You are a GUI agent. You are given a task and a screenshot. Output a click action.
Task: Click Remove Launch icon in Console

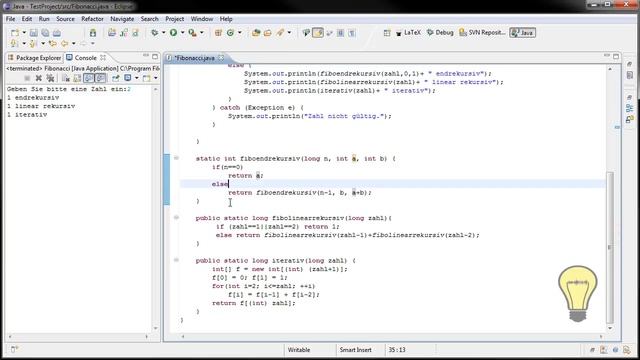pos(38,78)
